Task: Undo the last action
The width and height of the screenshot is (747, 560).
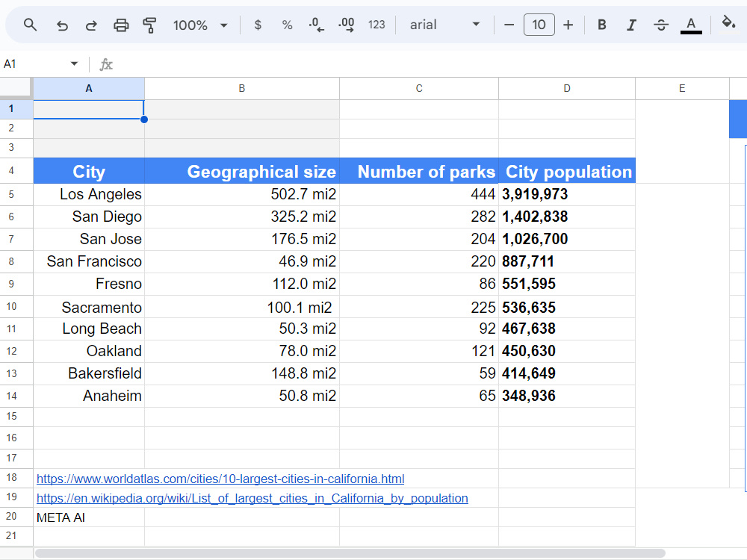Action: (x=62, y=25)
